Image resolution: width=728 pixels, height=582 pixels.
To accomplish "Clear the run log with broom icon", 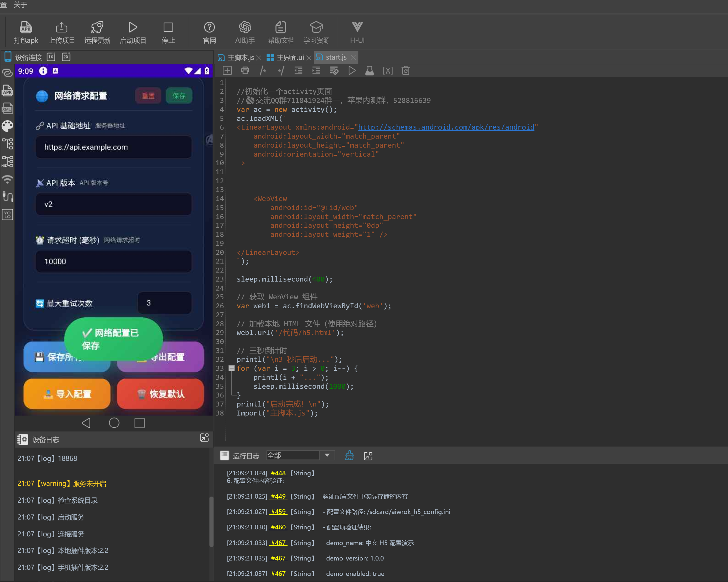I will pos(349,455).
